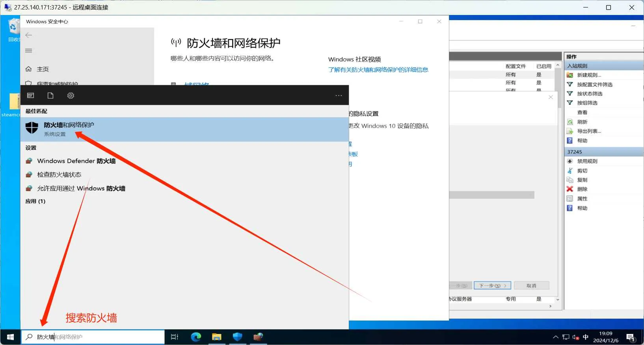Screen dimensions: 644x345
Task: Select the steamcmd folder on desktop
Action: click(x=11, y=105)
